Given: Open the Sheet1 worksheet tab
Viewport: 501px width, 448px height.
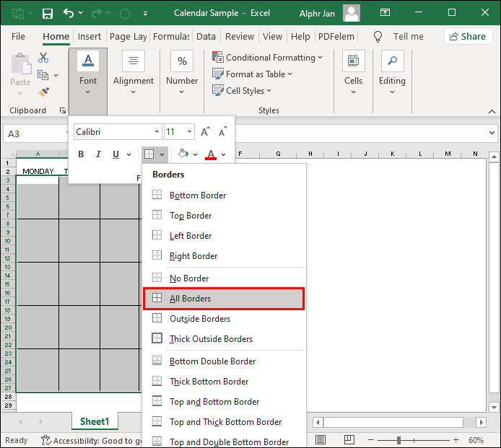Looking at the screenshot, I should point(95,421).
